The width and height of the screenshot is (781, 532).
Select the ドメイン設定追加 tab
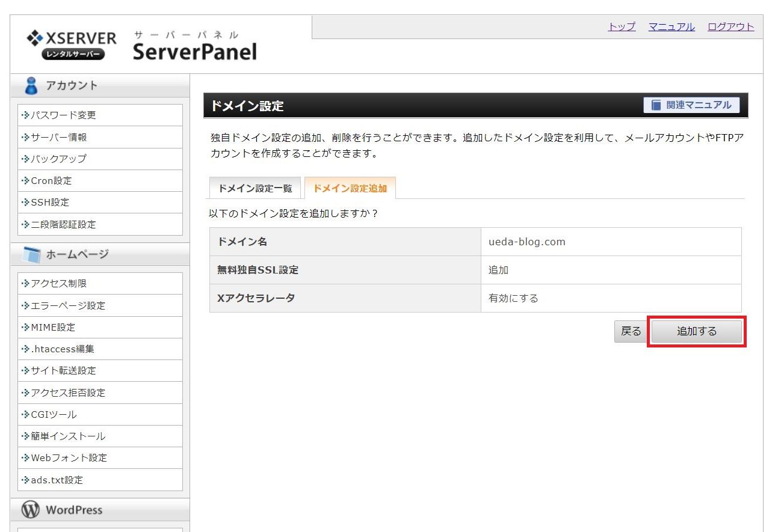point(350,188)
